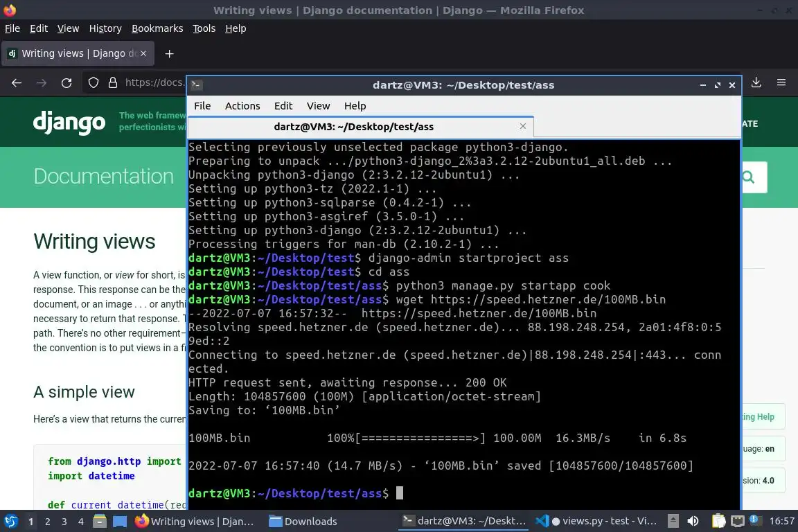798x532 pixels.
Task: Click the site padlock security icon
Action: tap(113, 82)
